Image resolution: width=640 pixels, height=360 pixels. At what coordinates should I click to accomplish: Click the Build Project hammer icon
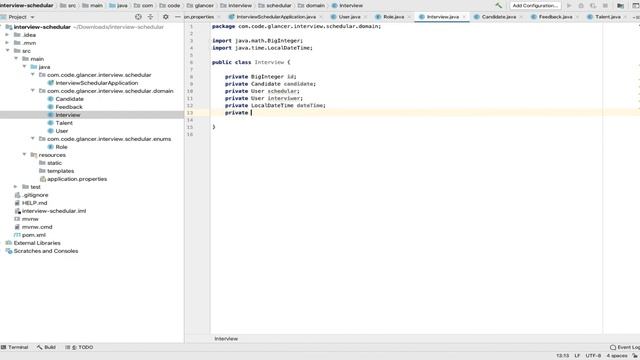pos(498,6)
